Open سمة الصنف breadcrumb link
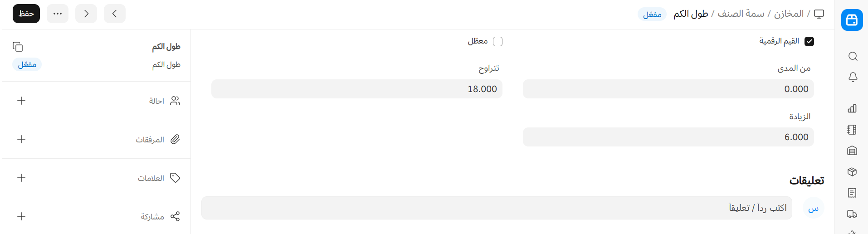The width and height of the screenshot is (868, 234). (x=741, y=14)
